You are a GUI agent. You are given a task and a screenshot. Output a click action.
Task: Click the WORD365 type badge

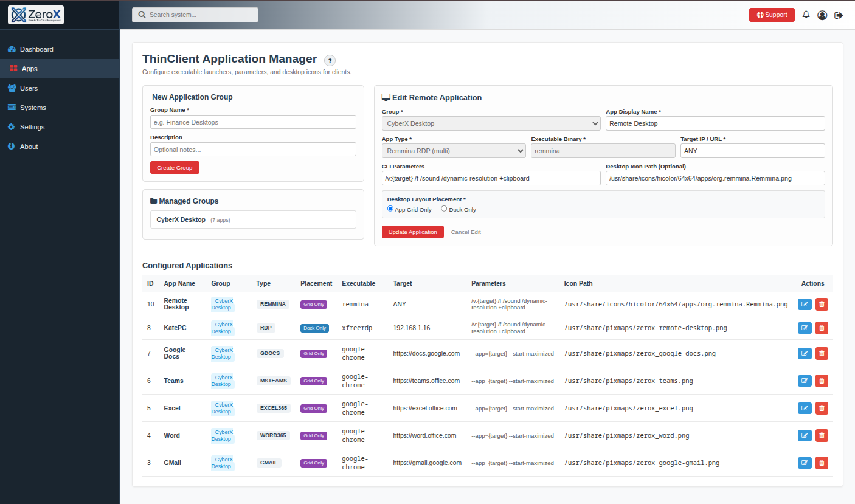pyautogui.click(x=274, y=435)
